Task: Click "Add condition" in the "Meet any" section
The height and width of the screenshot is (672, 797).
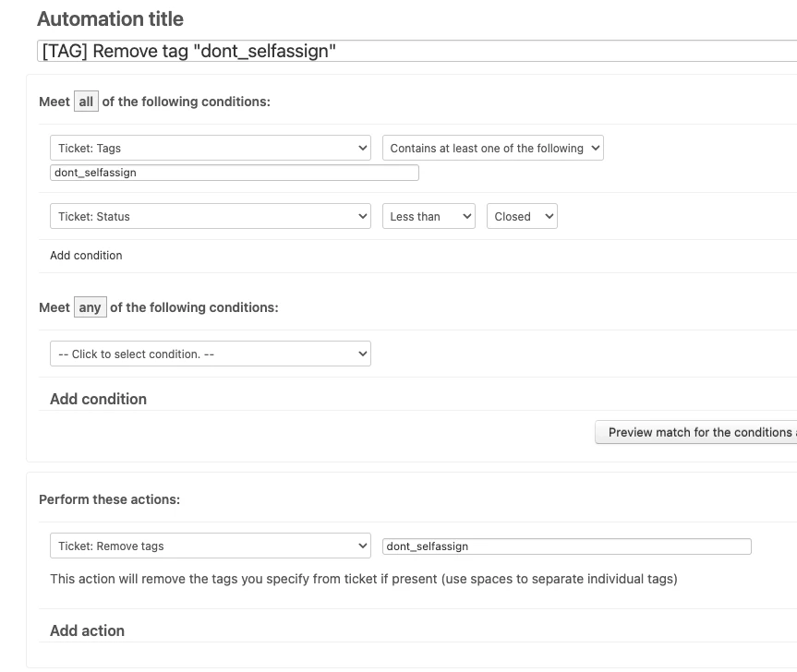Action: [98, 399]
